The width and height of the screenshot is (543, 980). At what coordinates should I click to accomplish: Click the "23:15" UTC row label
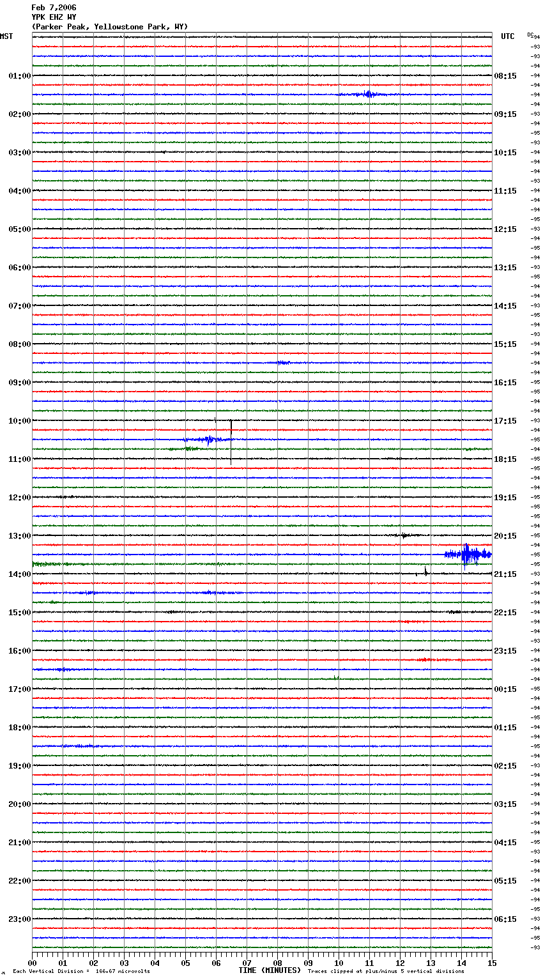tap(505, 651)
